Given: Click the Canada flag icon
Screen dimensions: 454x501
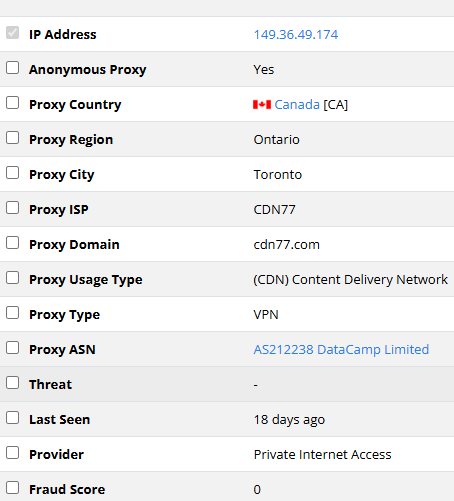Looking at the screenshot, I should tap(262, 105).
